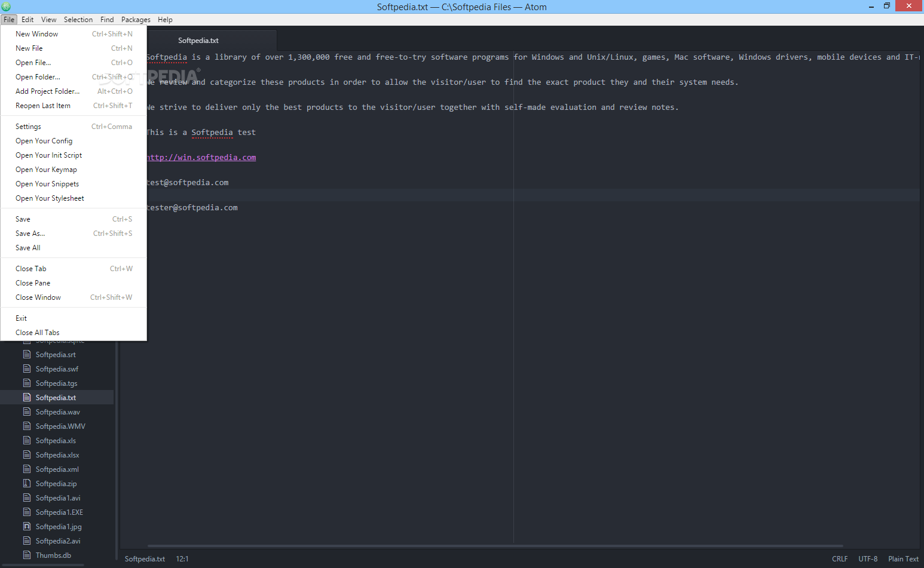The width and height of the screenshot is (924, 568).
Task: Click Softpedia.txt file name in status bar
Action: 145,559
